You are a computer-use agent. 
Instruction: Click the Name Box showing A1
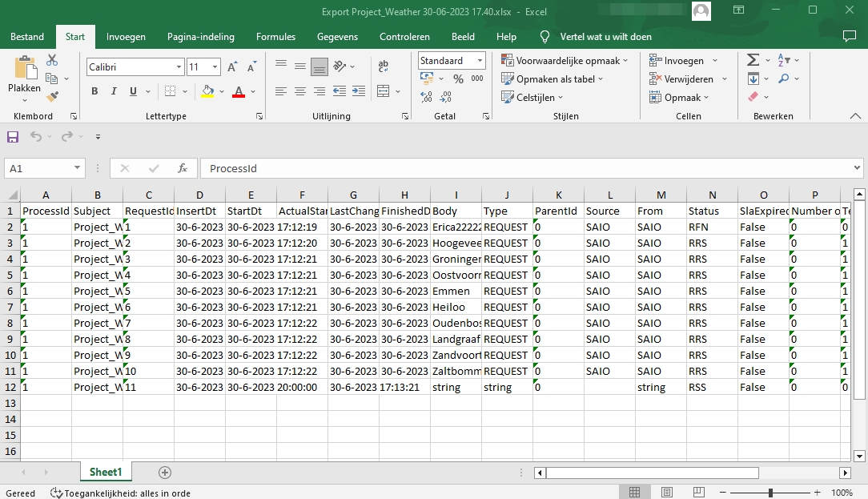click(x=38, y=168)
